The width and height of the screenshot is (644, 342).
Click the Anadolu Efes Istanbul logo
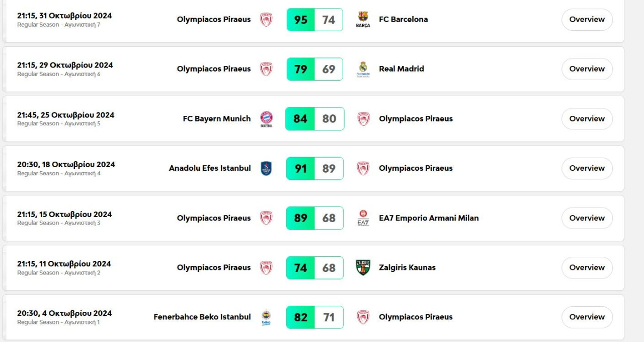266,168
